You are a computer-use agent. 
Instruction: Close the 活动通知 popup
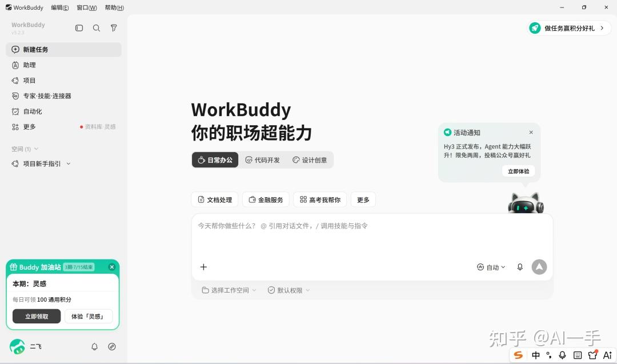click(x=531, y=132)
